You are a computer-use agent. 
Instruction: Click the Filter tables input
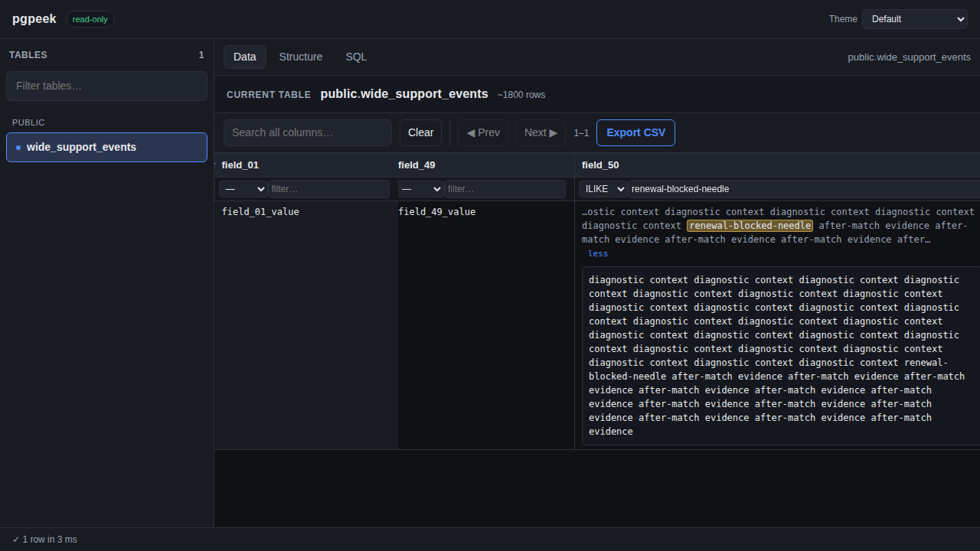[x=106, y=86]
